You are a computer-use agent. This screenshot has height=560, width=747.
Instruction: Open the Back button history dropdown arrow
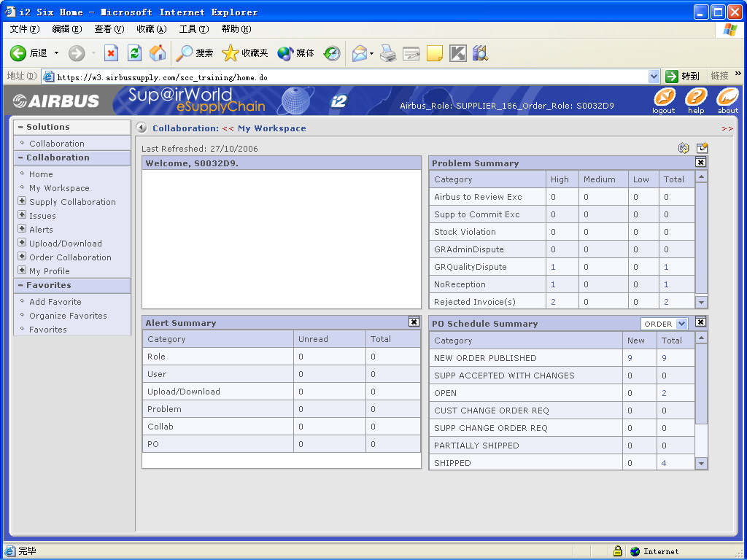(x=56, y=53)
